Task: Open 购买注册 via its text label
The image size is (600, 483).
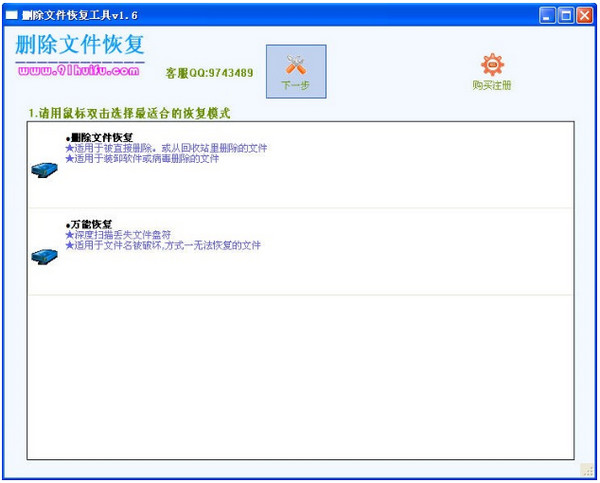Action: [492, 86]
